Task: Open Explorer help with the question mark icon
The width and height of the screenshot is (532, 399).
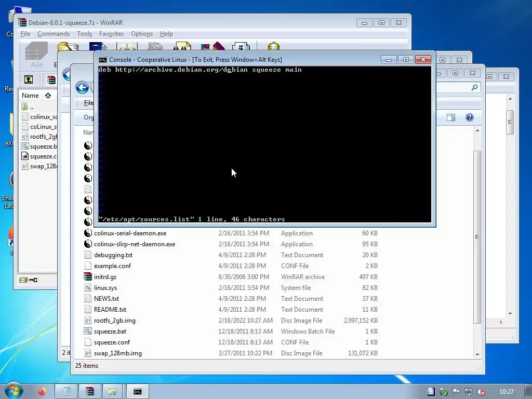Action: click(x=470, y=117)
